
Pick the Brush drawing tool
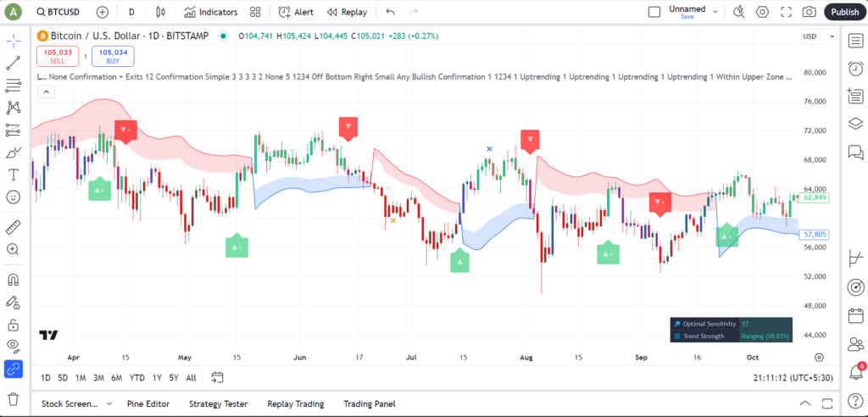(14, 153)
